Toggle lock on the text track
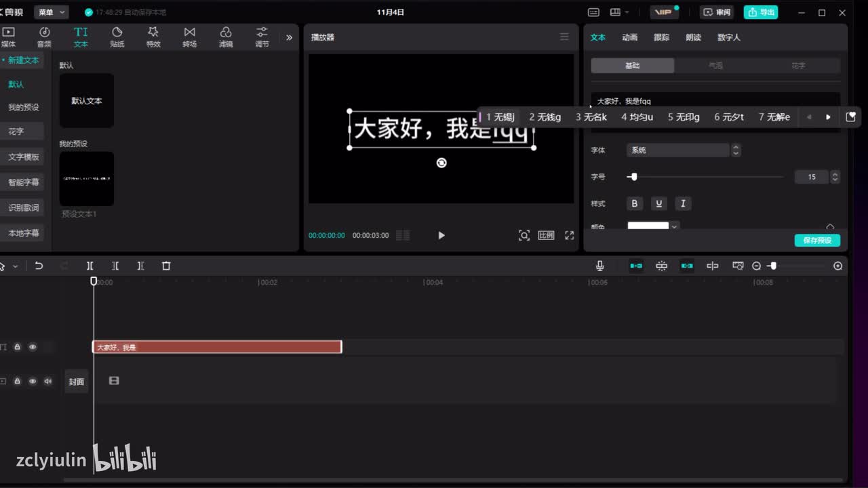Viewport: 868px width, 488px height. (x=18, y=347)
